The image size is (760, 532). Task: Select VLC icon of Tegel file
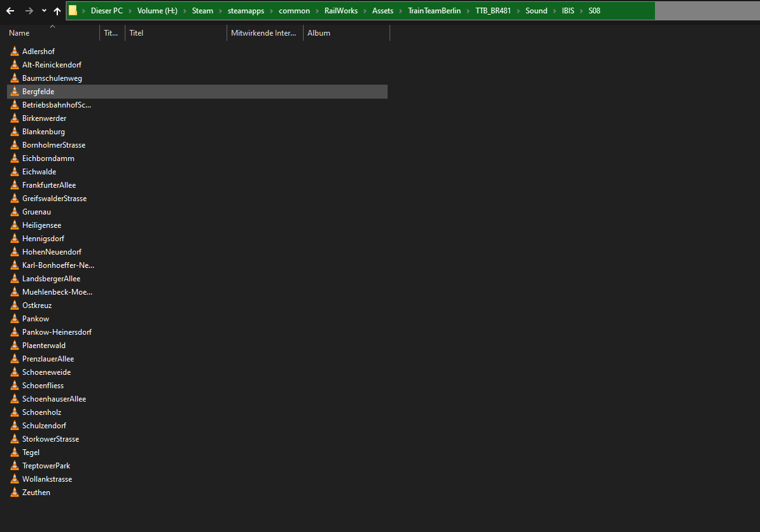pyautogui.click(x=15, y=452)
